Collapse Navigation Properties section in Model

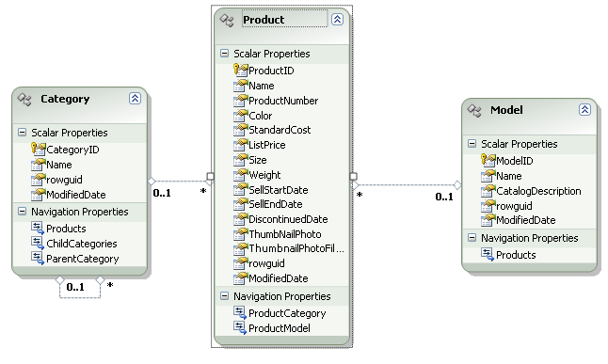pos(472,237)
